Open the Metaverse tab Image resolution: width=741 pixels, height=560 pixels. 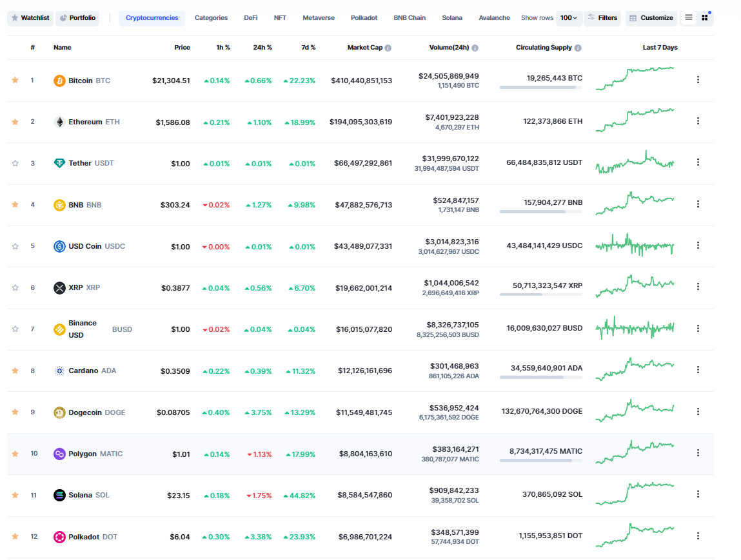click(319, 18)
